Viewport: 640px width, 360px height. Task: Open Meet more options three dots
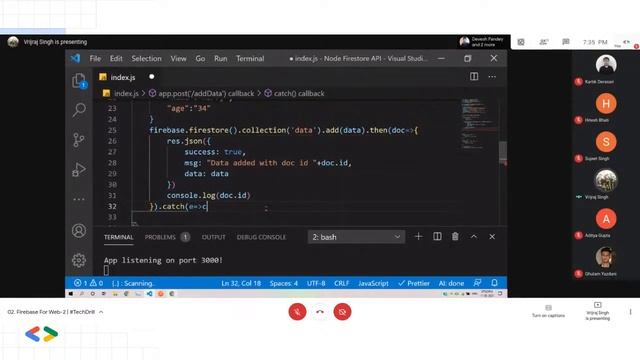point(631,312)
